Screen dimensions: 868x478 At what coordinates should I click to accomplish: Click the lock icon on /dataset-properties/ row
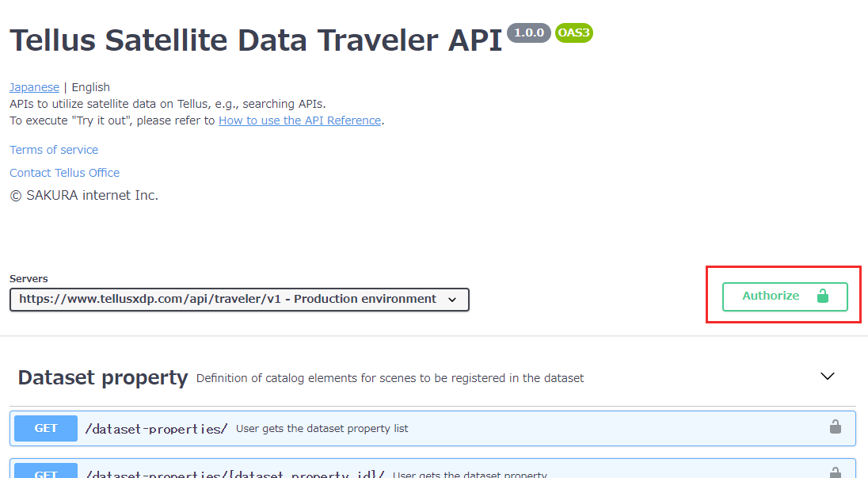tap(836, 426)
